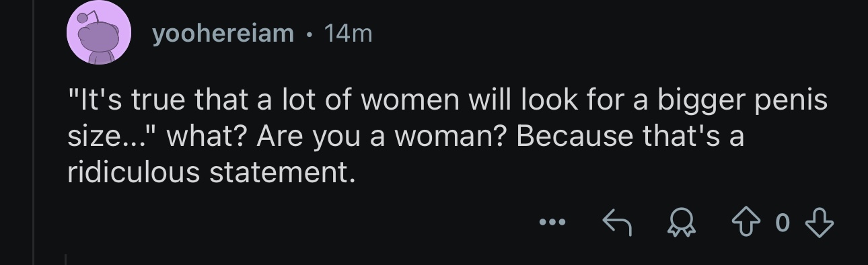The height and width of the screenshot is (265, 868).
Task: Click the quoted first line of the comment
Action: (x=447, y=102)
